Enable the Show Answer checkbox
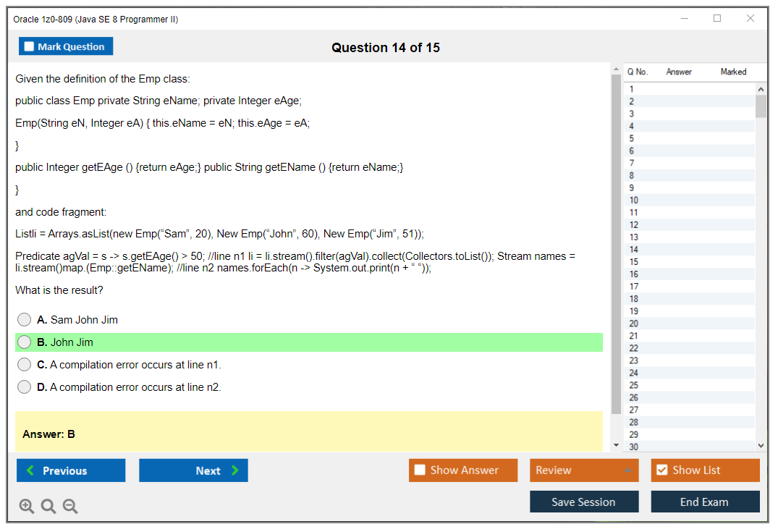The image size is (778, 532). [420, 470]
